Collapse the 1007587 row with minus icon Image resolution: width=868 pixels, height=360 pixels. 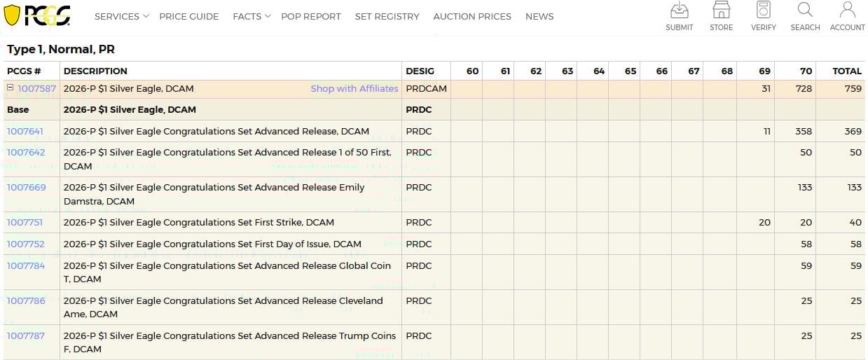tap(11, 88)
